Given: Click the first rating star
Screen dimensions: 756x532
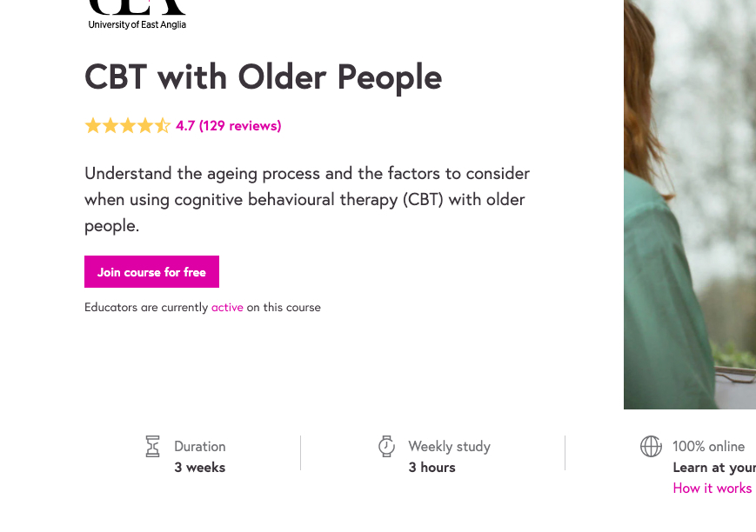Looking at the screenshot, I should pos(93,126).
